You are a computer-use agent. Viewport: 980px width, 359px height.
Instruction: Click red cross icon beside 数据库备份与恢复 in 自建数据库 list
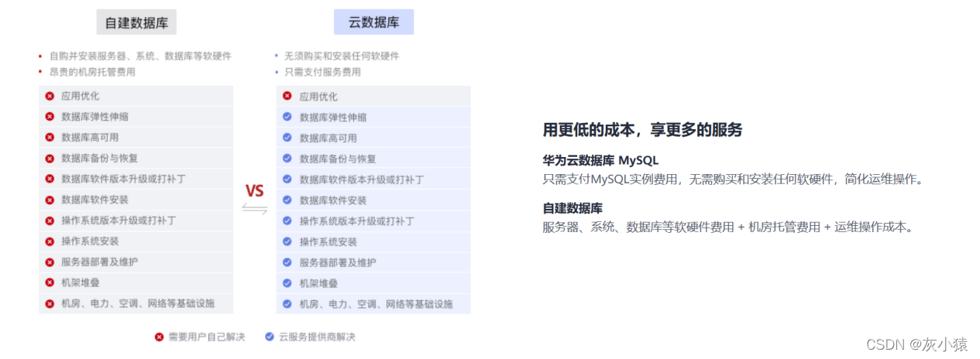click(x=50, y=158)
